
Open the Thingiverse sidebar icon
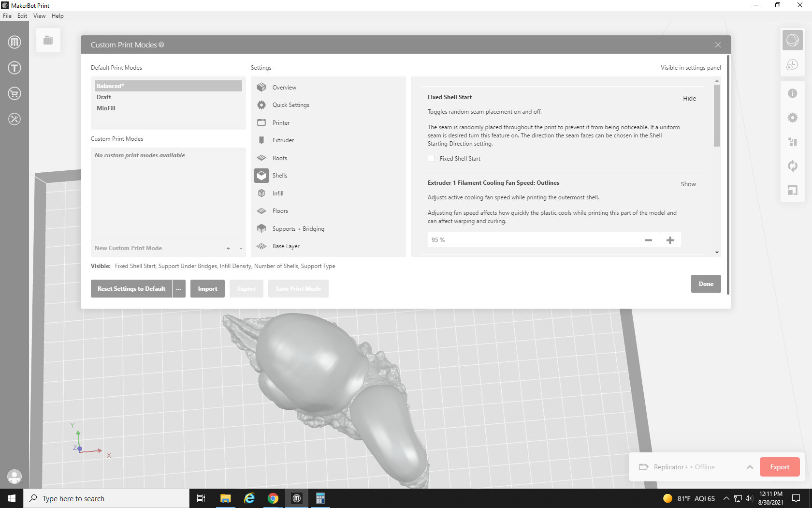(x=14, y=68)
